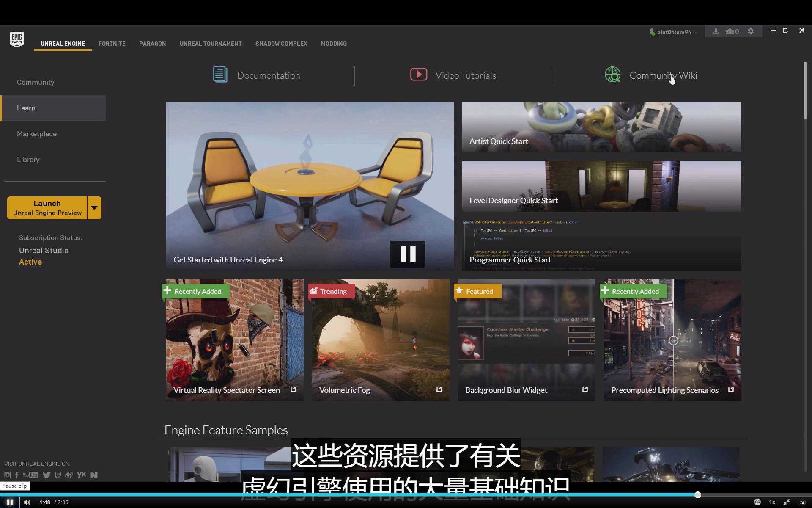Click the video progress slider handle

698,495
